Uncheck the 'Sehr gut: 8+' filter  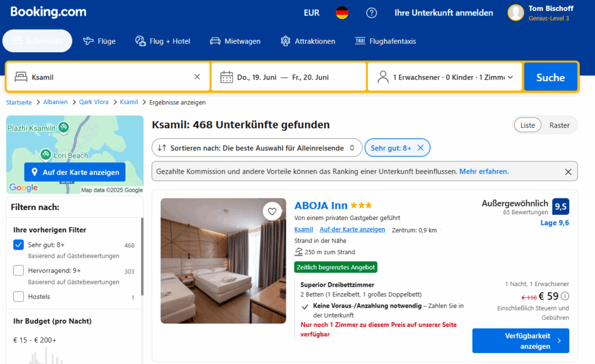[x=19, y=245]
